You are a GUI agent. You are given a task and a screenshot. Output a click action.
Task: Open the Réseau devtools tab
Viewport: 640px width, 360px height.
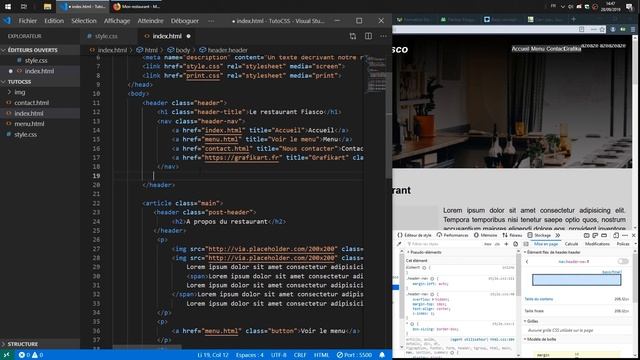click(512, 236)
